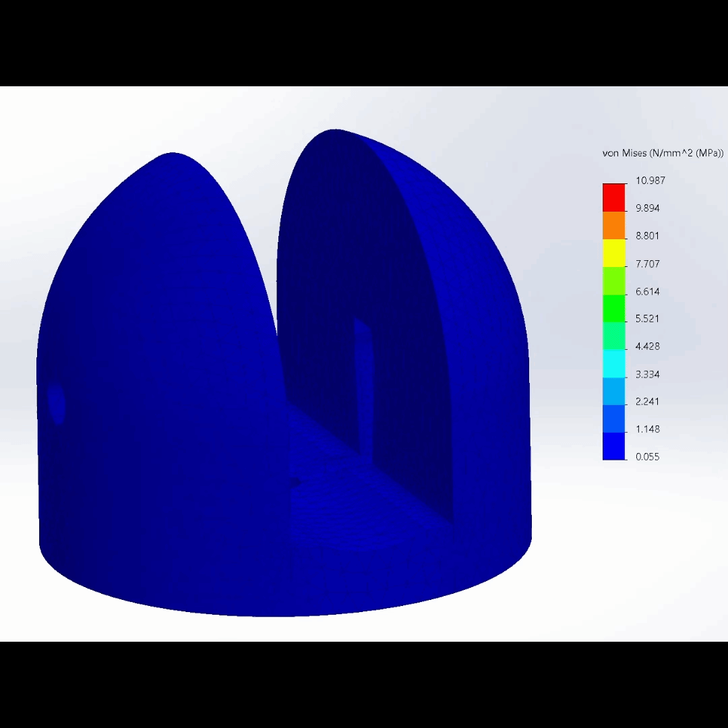Select the yellow color band in legend

(614, 253)
